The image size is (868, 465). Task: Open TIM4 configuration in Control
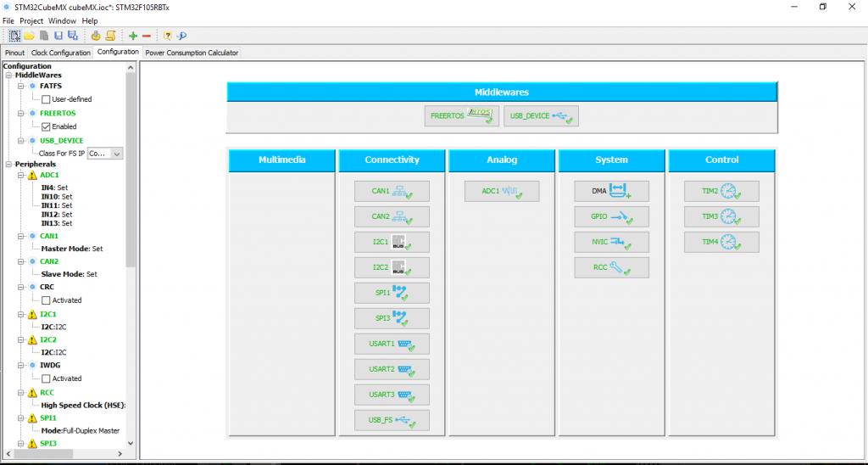click(721, 242)
